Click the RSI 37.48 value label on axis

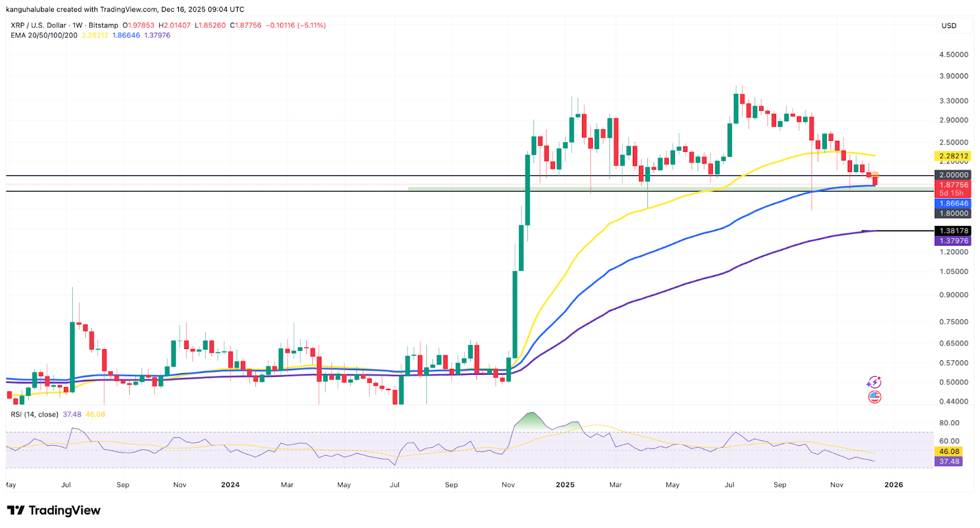point(949,462)
